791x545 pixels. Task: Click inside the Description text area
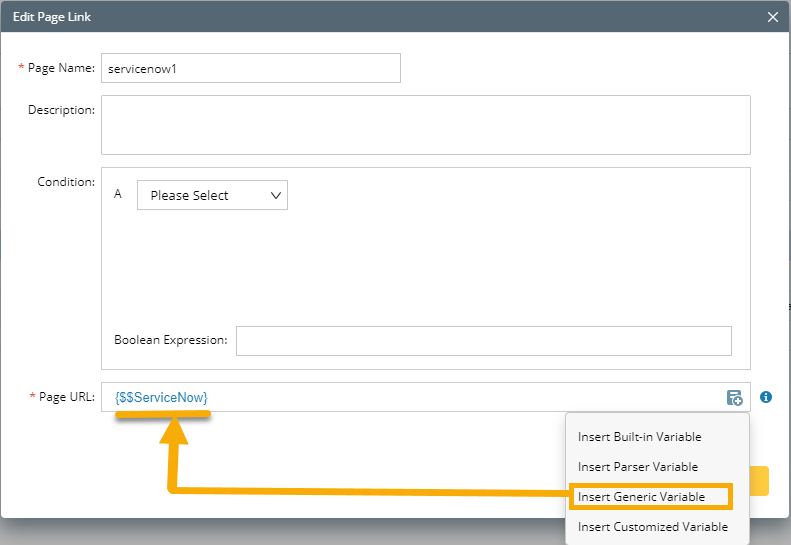point(425,125)
